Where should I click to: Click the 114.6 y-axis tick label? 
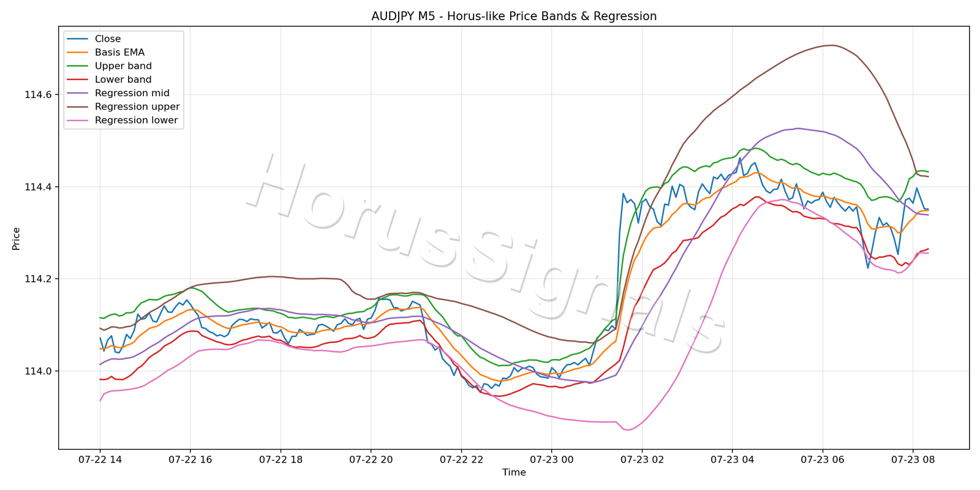pos(38,95)
